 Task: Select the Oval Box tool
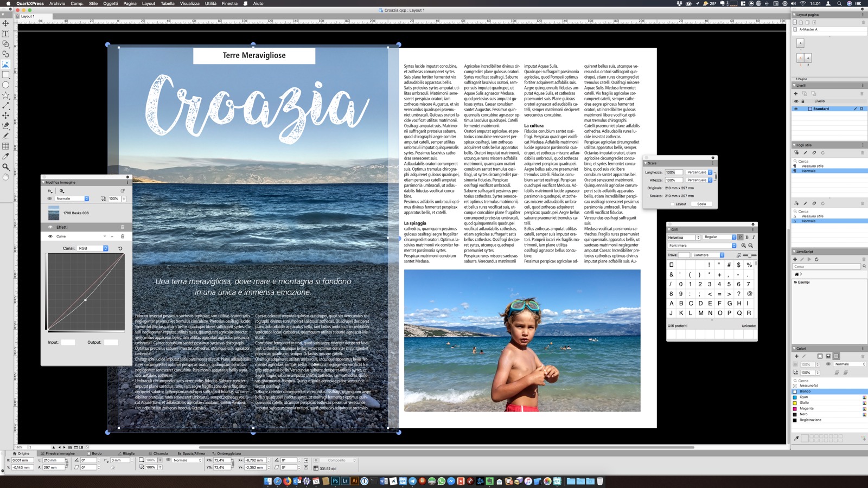pos(6,85)
